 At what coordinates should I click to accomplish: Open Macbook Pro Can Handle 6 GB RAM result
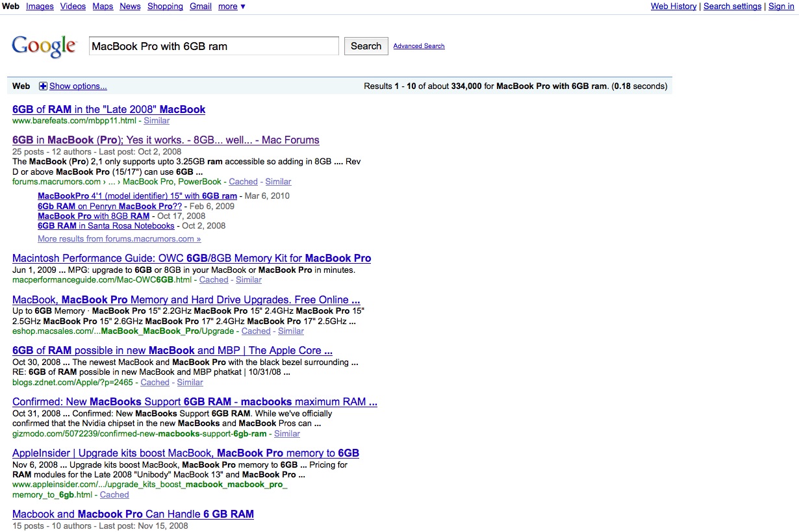coord(133,514)
